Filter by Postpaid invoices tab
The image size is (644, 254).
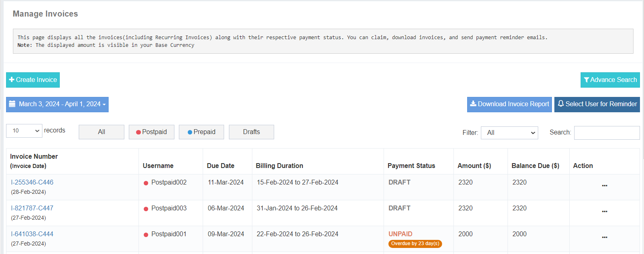(151, 132)
